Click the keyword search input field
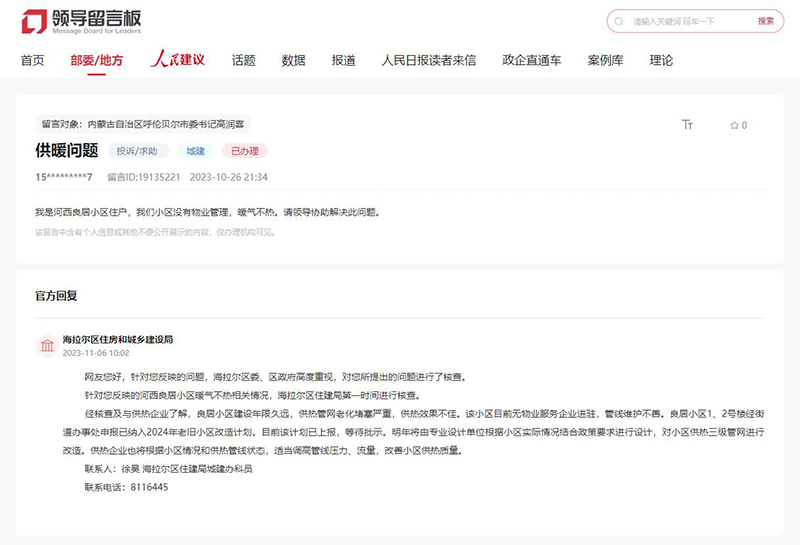Image resolution: width=800 pixels, height=545 pixels. (x=690, y=21)
